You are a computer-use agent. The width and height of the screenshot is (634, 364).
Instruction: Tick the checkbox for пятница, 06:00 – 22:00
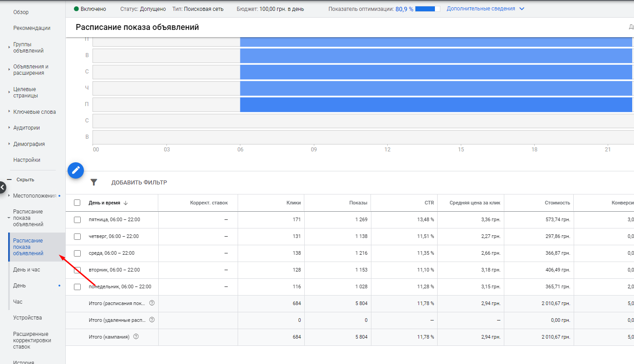[77, 220]
